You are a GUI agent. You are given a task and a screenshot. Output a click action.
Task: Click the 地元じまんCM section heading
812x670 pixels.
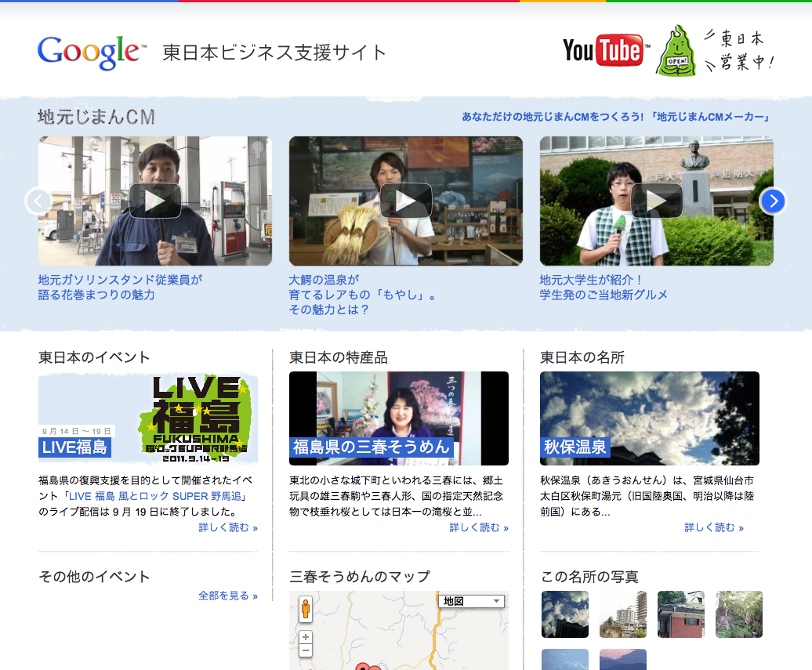(96, 117)
